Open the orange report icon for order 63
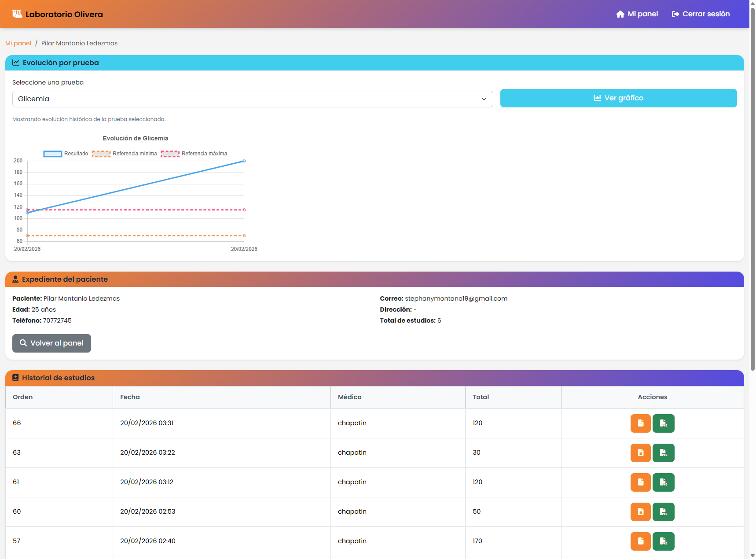Image resolution: width=756 pixels, height=559 pixels. click(x=640, y=453)
